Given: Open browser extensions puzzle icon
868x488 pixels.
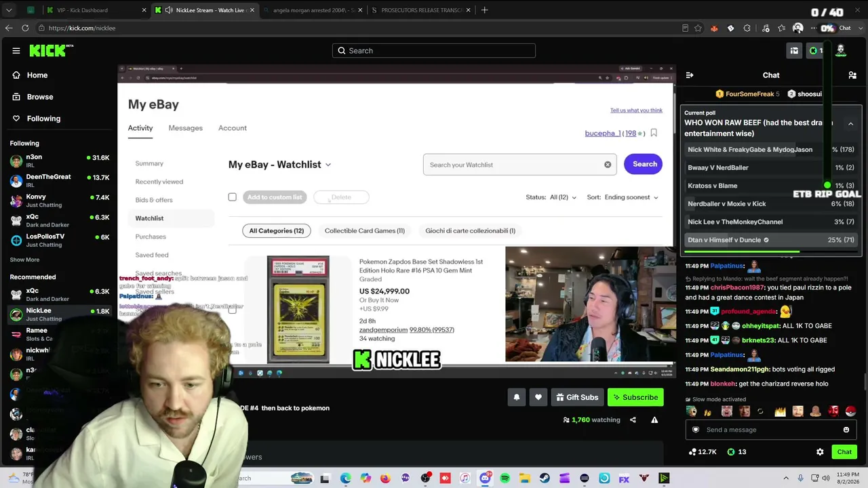Looking at the screenshot, I should (747, 28).
